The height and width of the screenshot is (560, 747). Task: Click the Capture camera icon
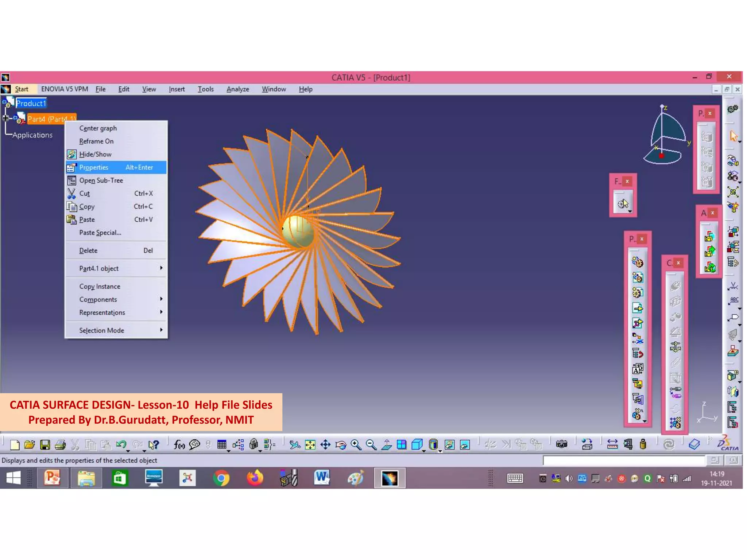point(561,444)
